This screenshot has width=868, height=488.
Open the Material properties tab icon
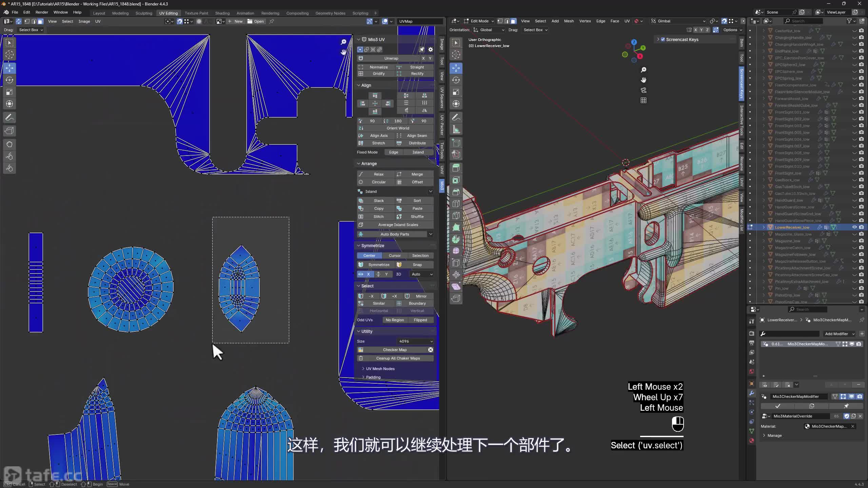(752, 441)
